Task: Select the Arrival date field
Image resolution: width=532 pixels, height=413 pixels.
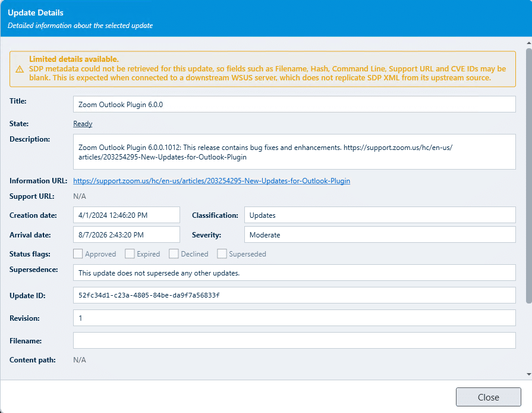Action: click(x=127, y=234)
